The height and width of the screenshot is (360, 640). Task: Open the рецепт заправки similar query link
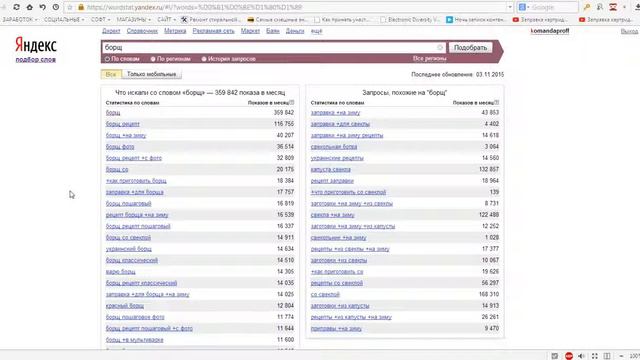[332, 180]
